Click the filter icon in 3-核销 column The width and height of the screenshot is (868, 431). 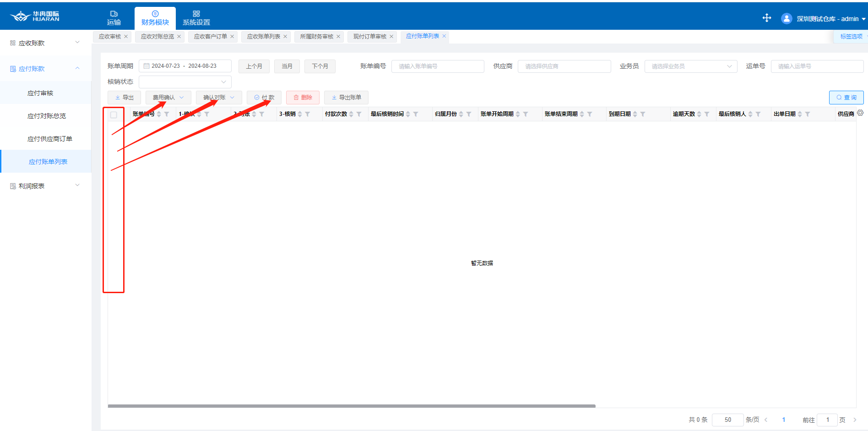[x=308, y=114]
